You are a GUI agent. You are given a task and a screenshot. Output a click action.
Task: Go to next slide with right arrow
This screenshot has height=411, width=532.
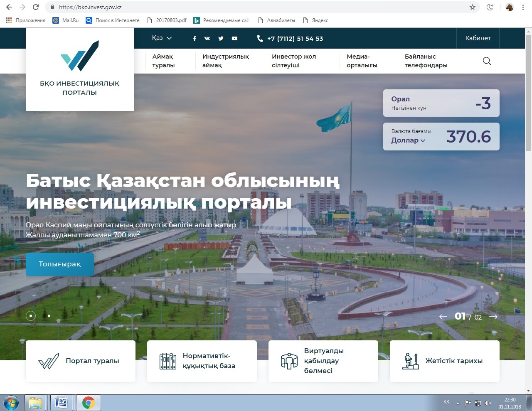493,317
